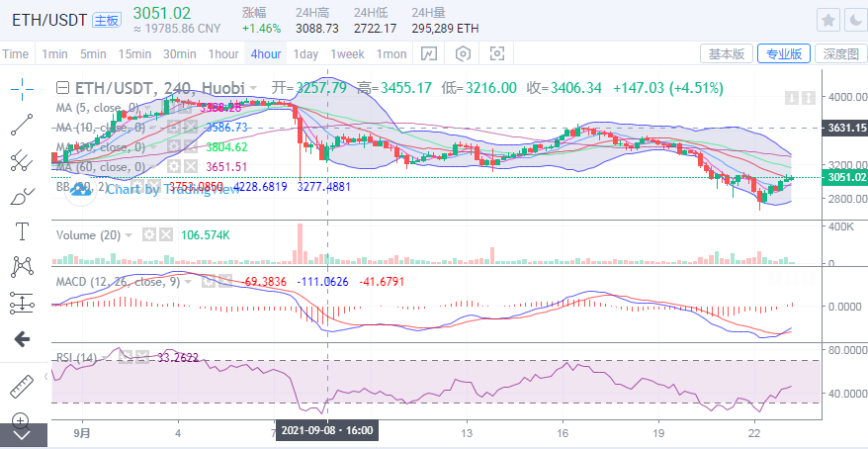Screen dimensions: 868x449
Task: Select the ruler measure tool
Action: tap(22, 388)
